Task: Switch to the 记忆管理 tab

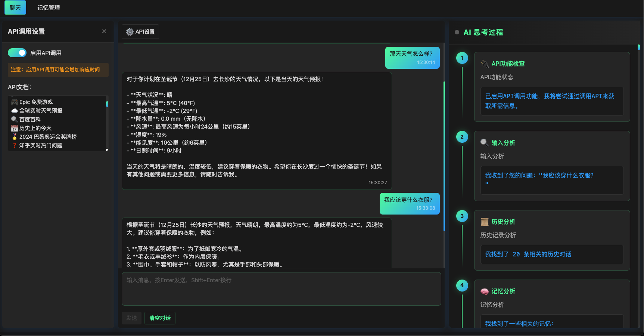Action: pyautogui.click(x=49, y=7)
